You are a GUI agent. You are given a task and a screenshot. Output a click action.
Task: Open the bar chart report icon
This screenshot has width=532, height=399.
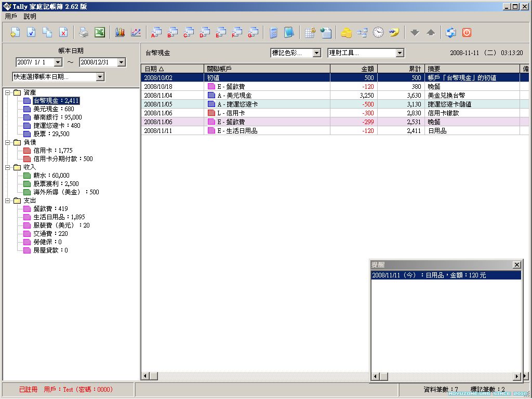coord(120,32)
